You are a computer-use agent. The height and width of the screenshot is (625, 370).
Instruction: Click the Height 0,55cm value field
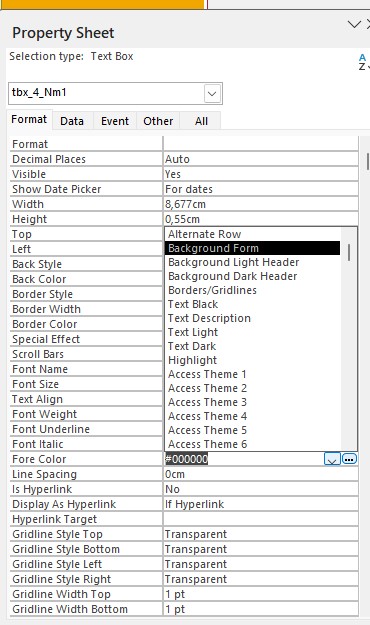point(261,219)
